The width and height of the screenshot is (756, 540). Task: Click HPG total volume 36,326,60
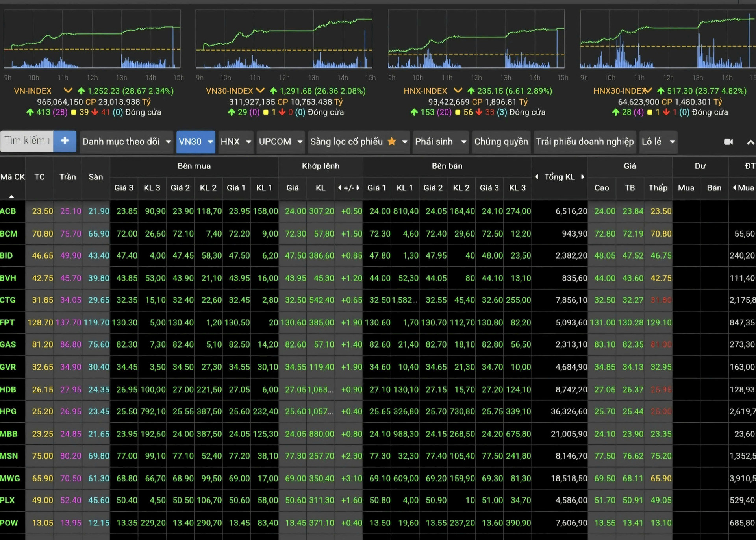click(569, 412)
